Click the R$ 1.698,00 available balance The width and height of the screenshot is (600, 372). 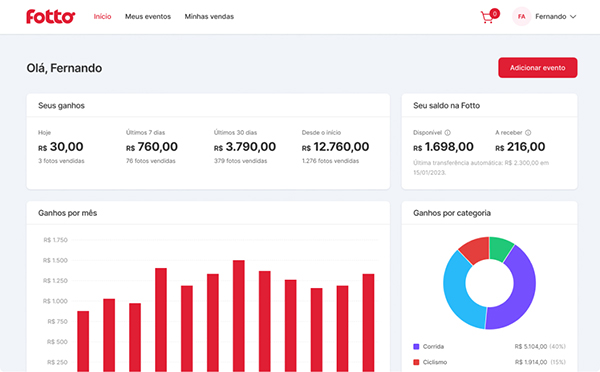443,147
